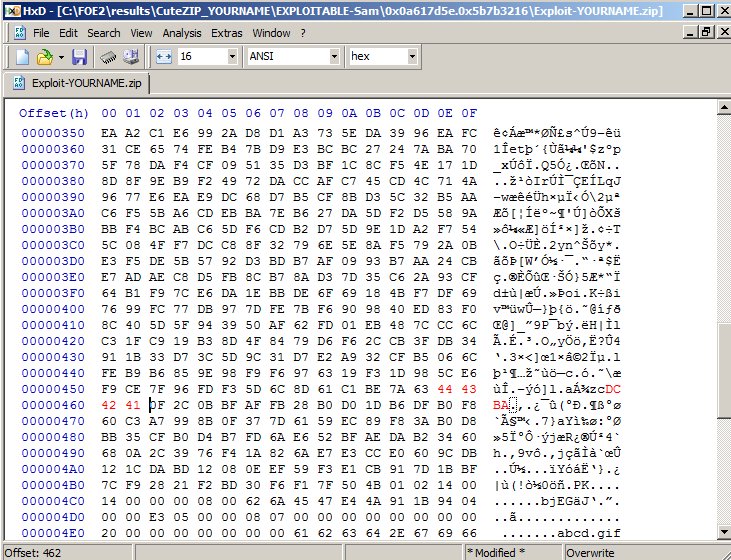Click the red DC text in the ANSI column
The height and width of the screenshot is (560, 731).
(x=613, y=389)
